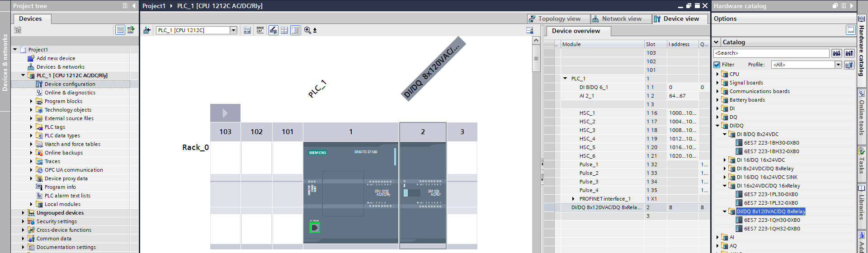Open Online & diagnostics
Image resolution: width=868 pixels, height=253 pixels.
70,93
